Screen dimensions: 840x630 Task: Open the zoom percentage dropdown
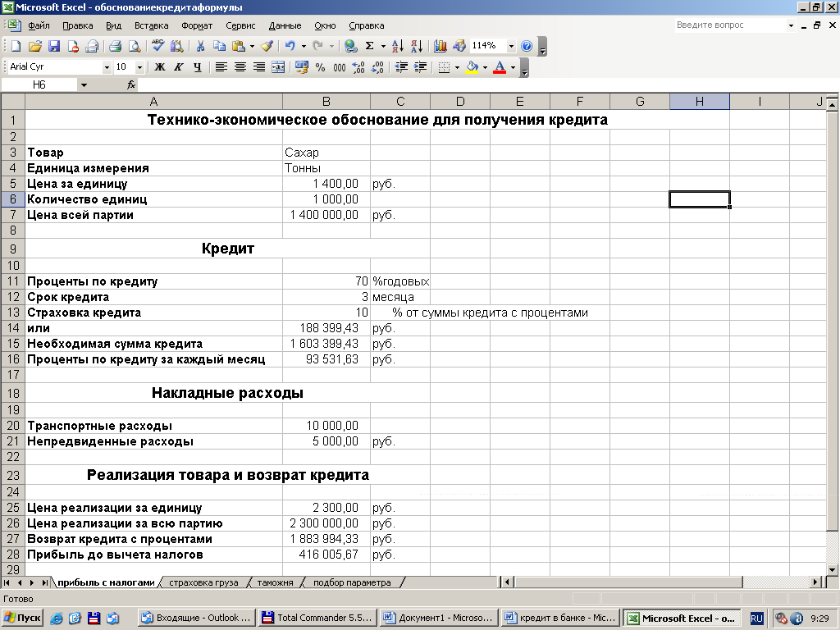pyautogui.click(x=511, y=46)
